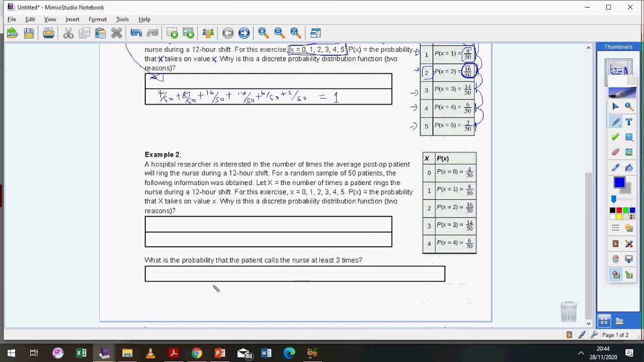Select the pink Eraser tool
644x362 pixels.
click(615, 152)
